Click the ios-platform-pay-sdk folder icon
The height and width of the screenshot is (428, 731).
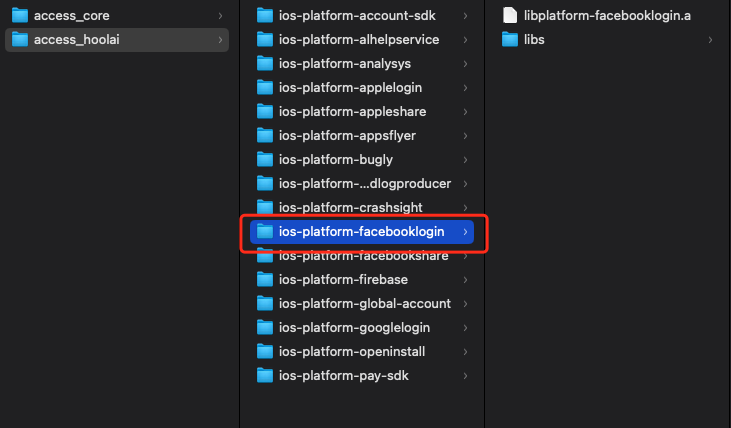point(265,376)
